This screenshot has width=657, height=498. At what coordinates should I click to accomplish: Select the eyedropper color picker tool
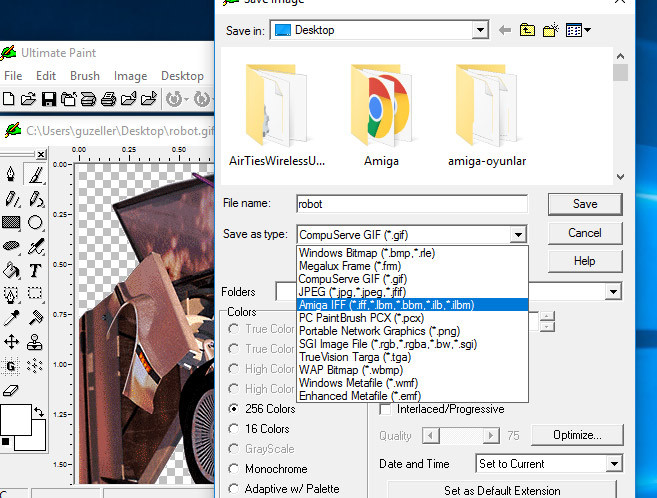click(x=11, y=318)
